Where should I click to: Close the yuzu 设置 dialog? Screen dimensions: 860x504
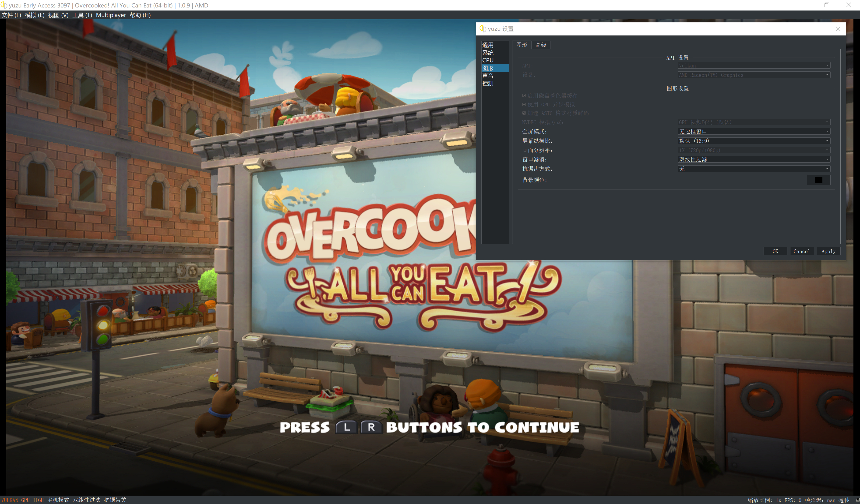pyautogui.click(x=838, y=29)
